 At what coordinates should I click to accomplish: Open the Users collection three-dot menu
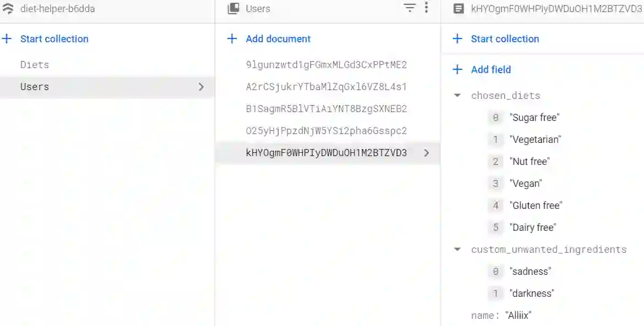[426, 8]
